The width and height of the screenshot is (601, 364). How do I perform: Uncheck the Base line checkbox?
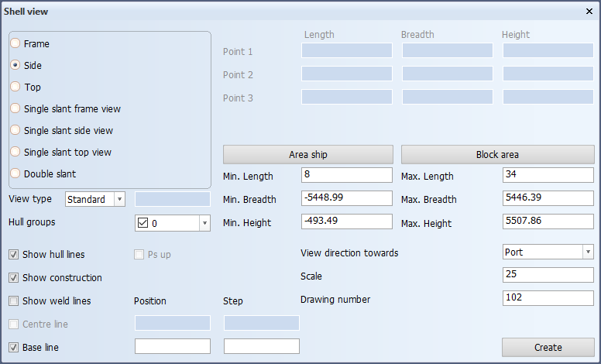pyautogui.click(x=14, y=348)
